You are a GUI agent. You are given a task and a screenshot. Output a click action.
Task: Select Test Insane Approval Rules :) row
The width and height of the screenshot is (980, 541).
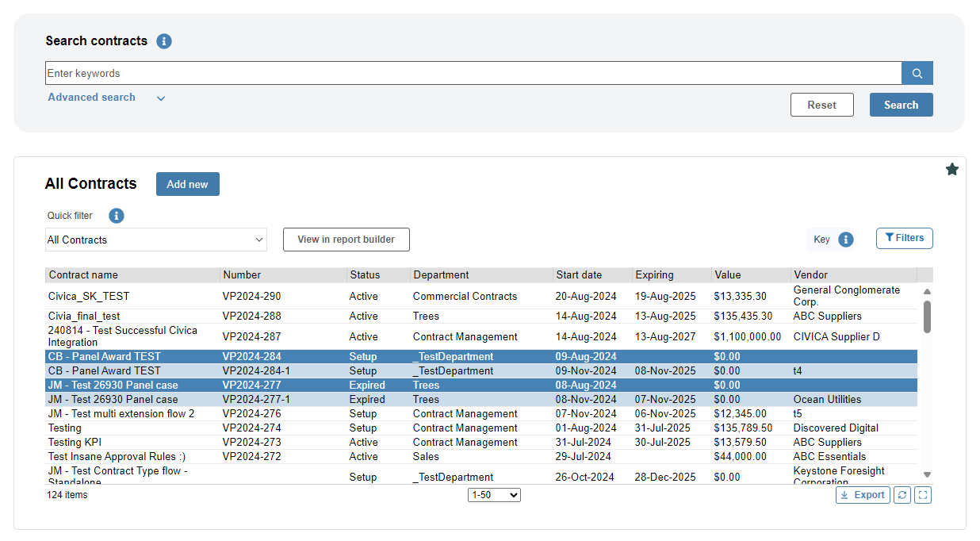[481, 457]
